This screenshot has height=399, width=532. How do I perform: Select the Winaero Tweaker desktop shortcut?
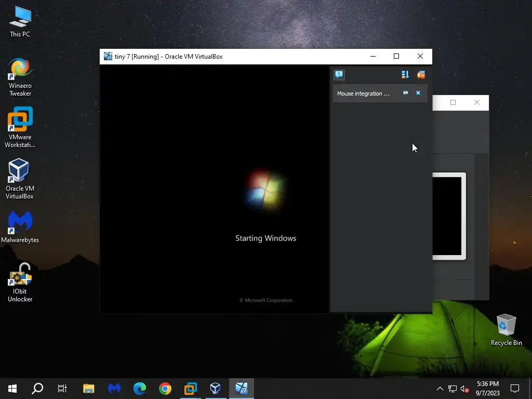[20, 77]
